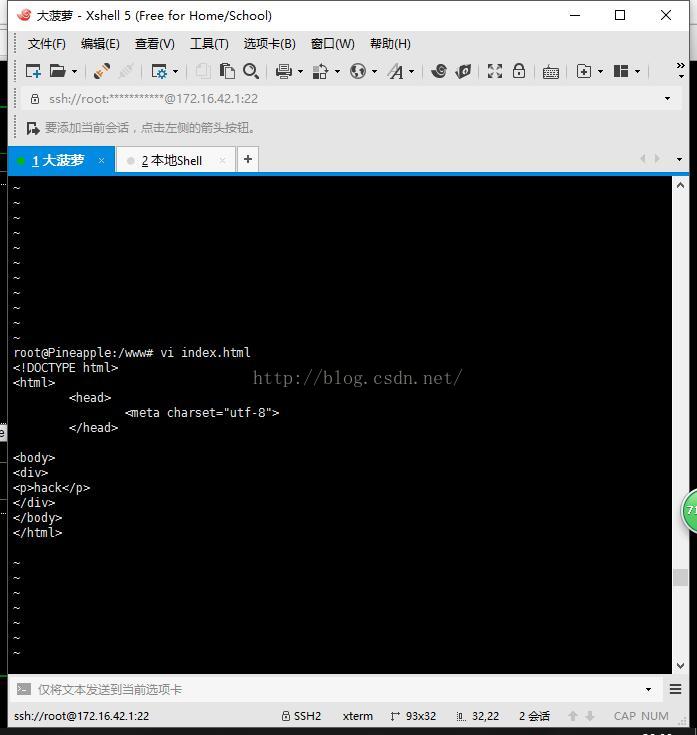Open the sessions folder icon

point(57,71)
